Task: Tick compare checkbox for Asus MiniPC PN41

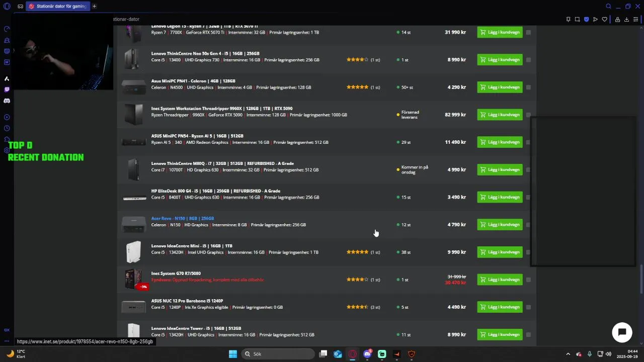Action: [x=528, y=87]
